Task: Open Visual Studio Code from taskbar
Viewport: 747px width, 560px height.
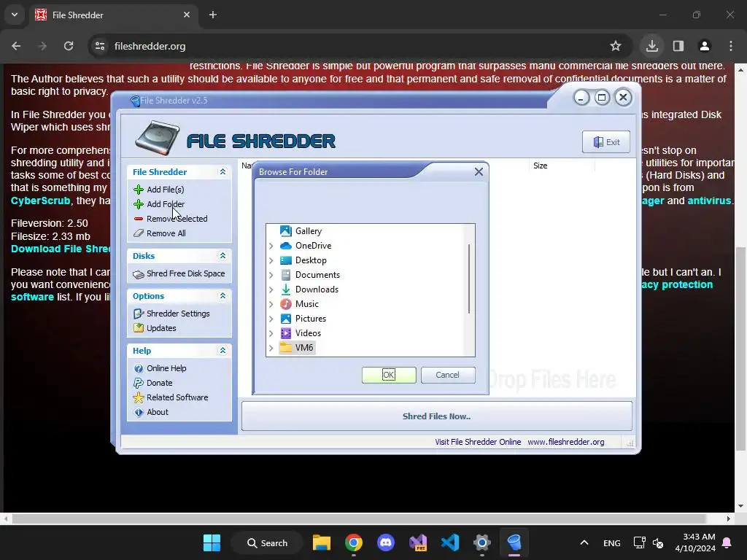Action: coord(450,542)
